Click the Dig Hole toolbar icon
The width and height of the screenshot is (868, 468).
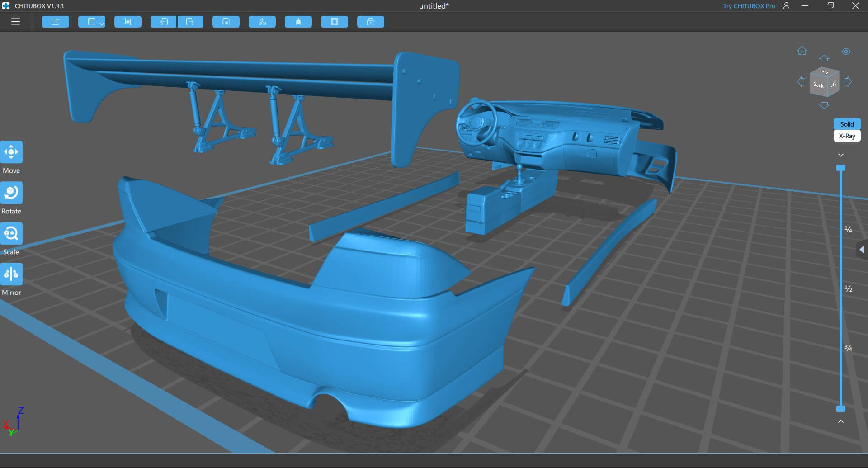(x=335, y=22)
